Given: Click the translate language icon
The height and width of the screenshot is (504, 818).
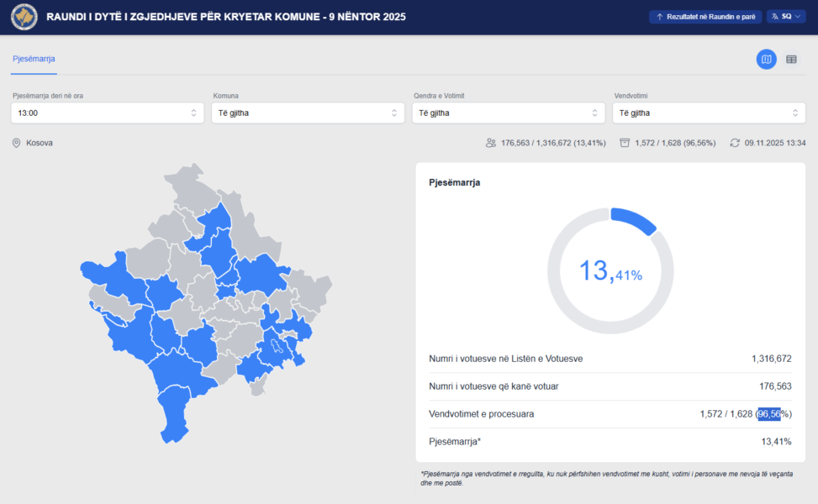Looking at the screenshot, I should point(775,17).
